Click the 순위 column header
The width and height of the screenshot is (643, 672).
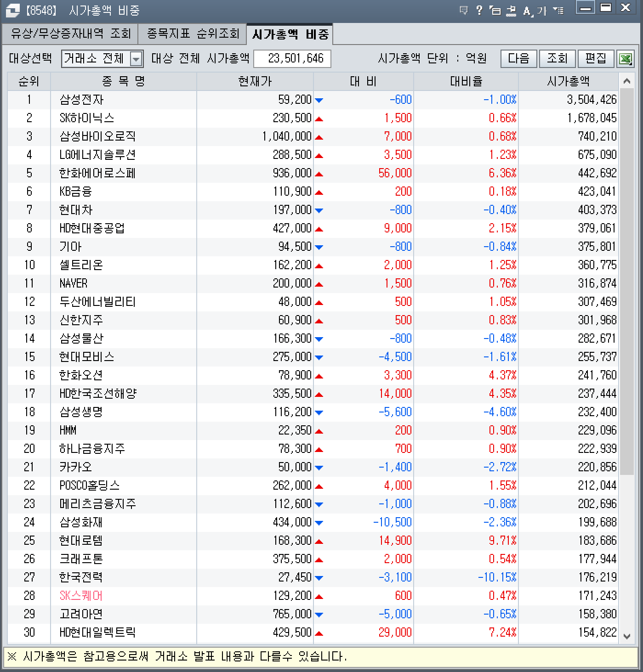pos(29,81)
